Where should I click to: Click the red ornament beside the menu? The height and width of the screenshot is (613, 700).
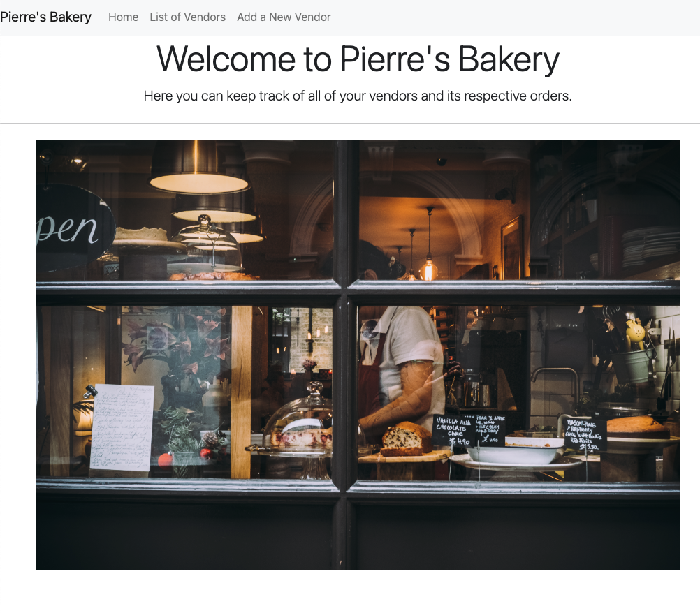point(165,460)
